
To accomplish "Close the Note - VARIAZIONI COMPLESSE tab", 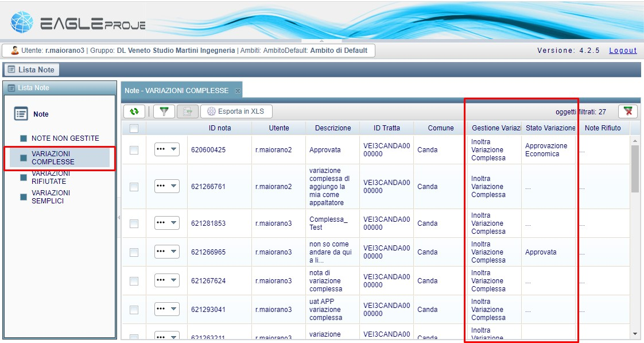I will point(238,91).
